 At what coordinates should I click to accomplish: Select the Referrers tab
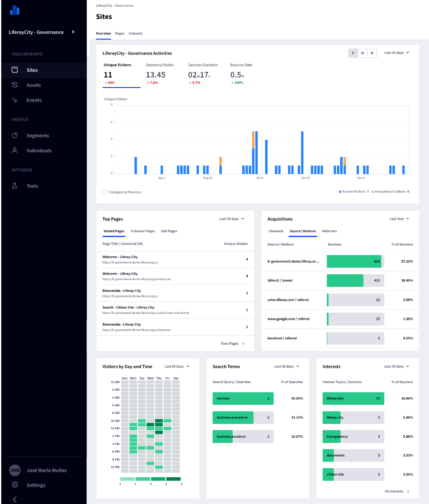[329, 231]
